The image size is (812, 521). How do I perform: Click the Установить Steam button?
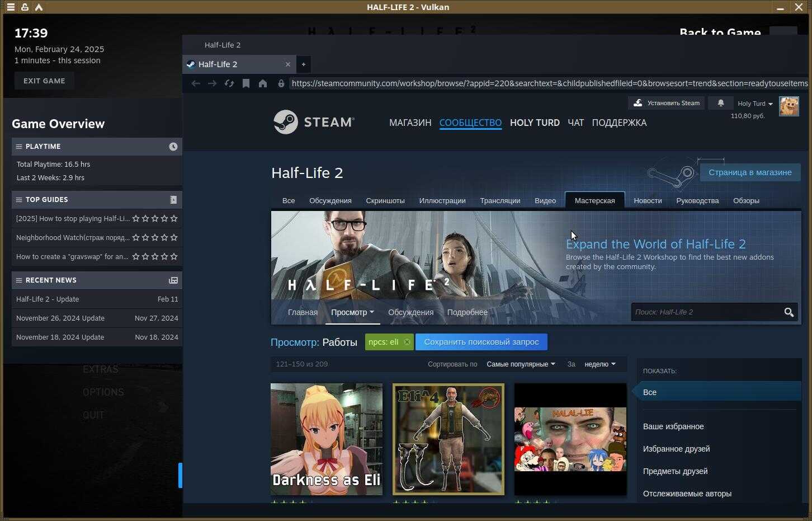pyautogui.click(x=667, y=103)
